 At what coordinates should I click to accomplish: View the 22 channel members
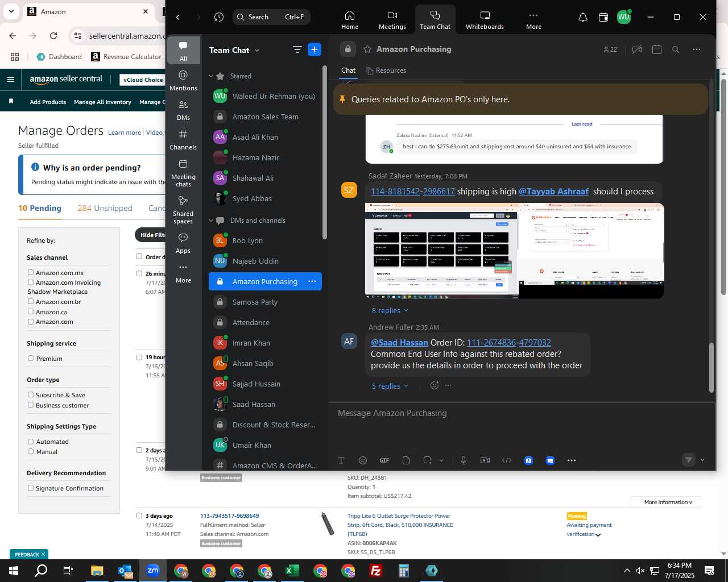610,49
